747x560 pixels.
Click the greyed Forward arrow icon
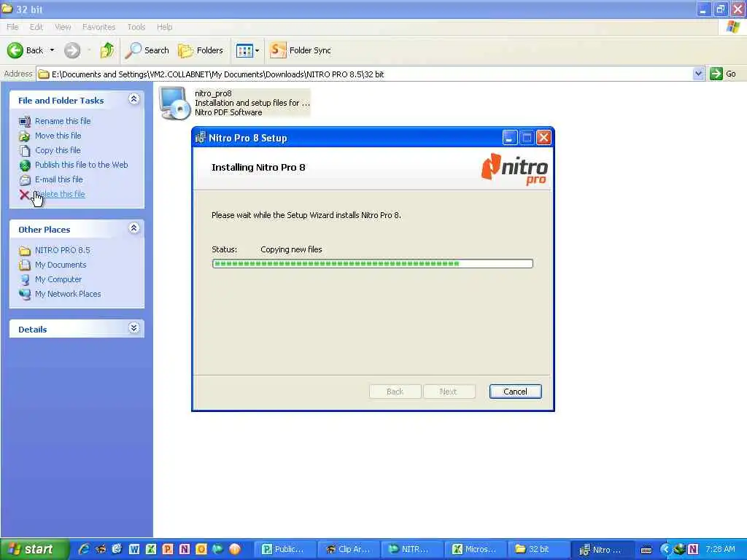pos(72,50)
